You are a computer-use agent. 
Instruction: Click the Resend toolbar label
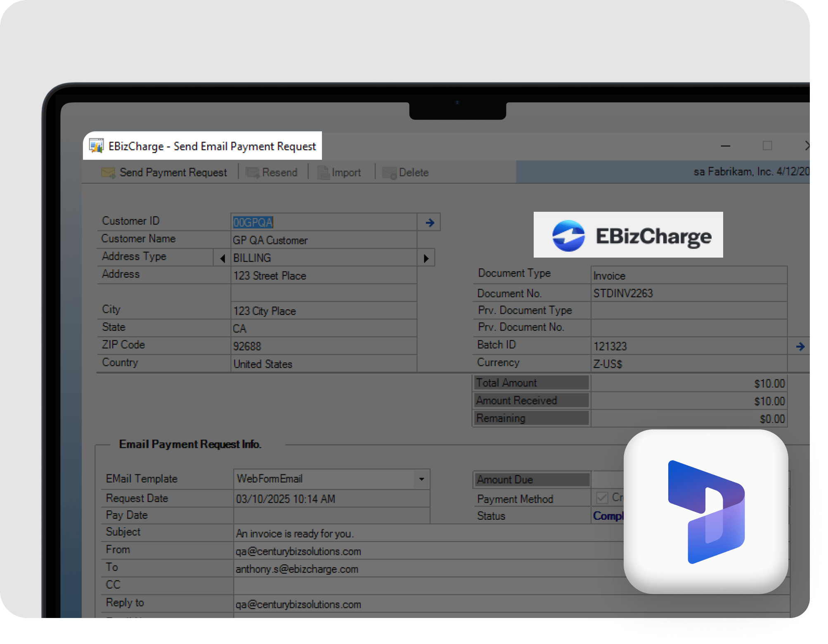click(279, 173)
